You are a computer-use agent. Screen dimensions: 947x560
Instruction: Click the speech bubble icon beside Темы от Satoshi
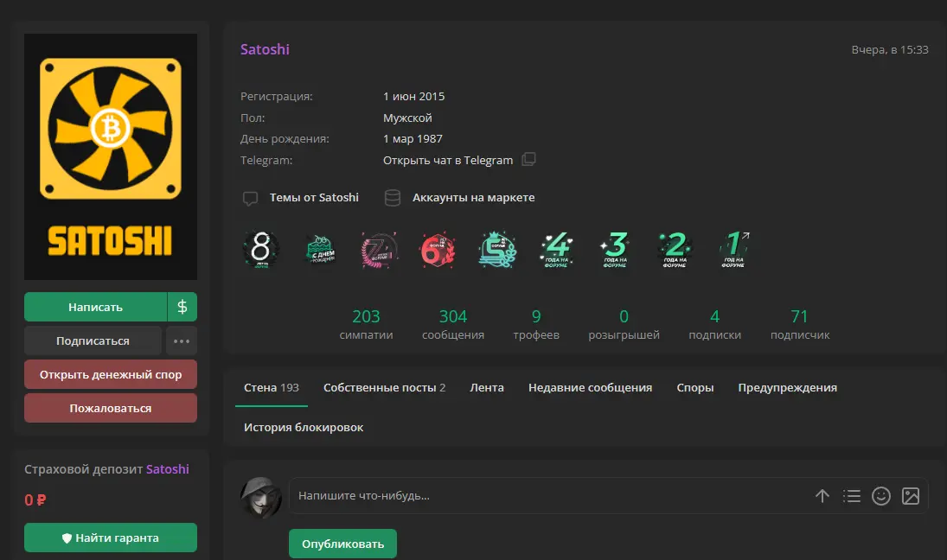pos(250,198)
